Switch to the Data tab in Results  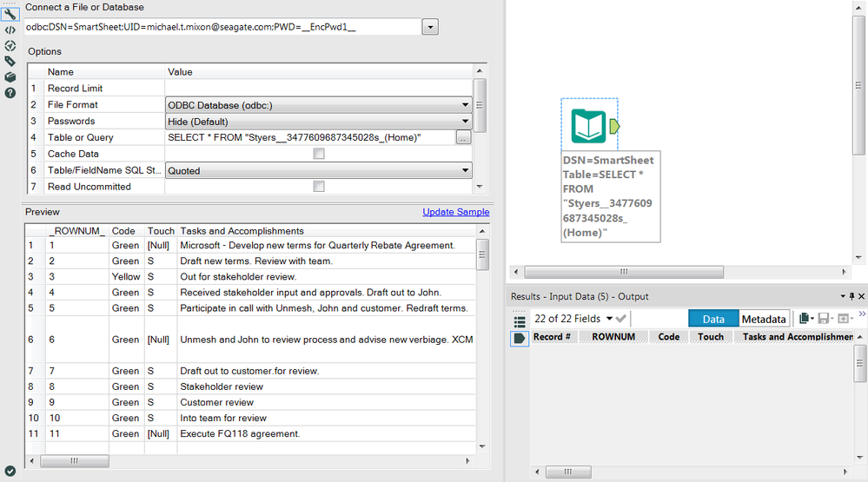713,319
